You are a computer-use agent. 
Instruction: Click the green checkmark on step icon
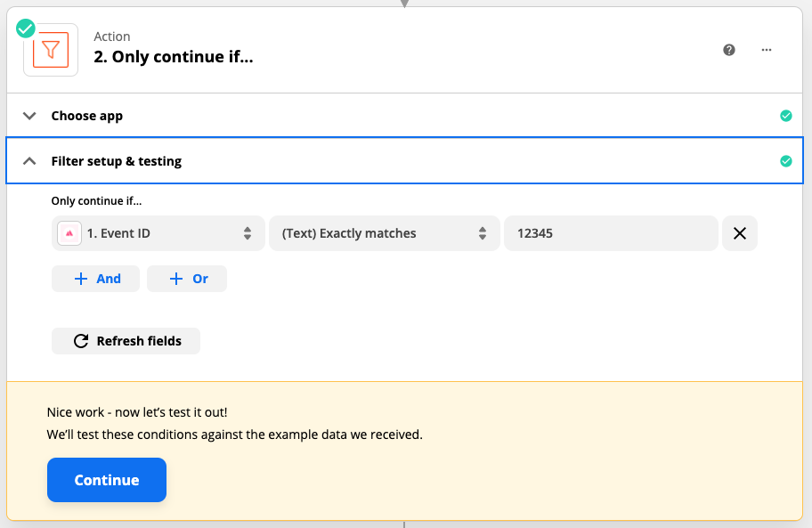click(25, 28)
